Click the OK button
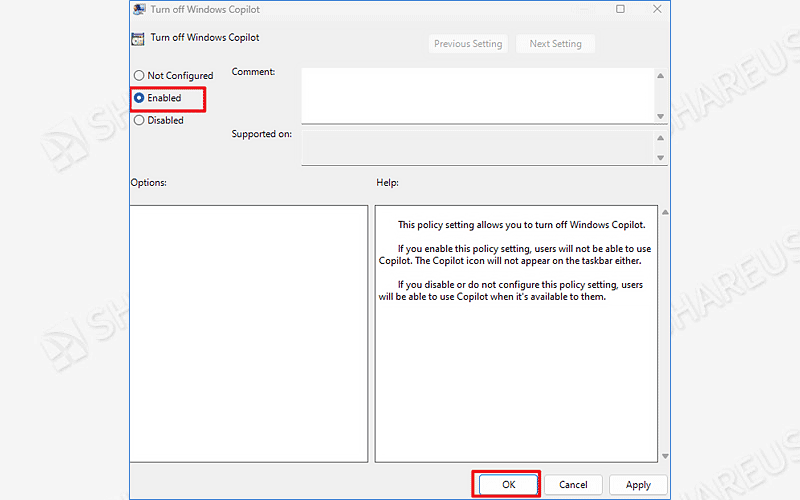800x500 pixels. [x=508, y=485]
